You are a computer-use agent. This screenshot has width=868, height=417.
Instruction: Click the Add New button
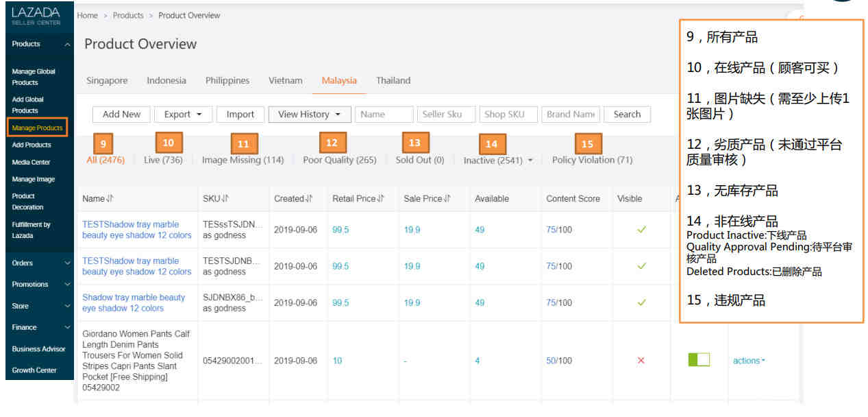[121, 115]
